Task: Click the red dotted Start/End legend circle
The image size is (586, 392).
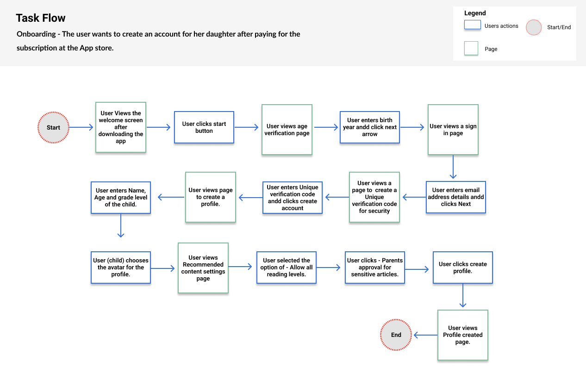Action: [534, 28]
